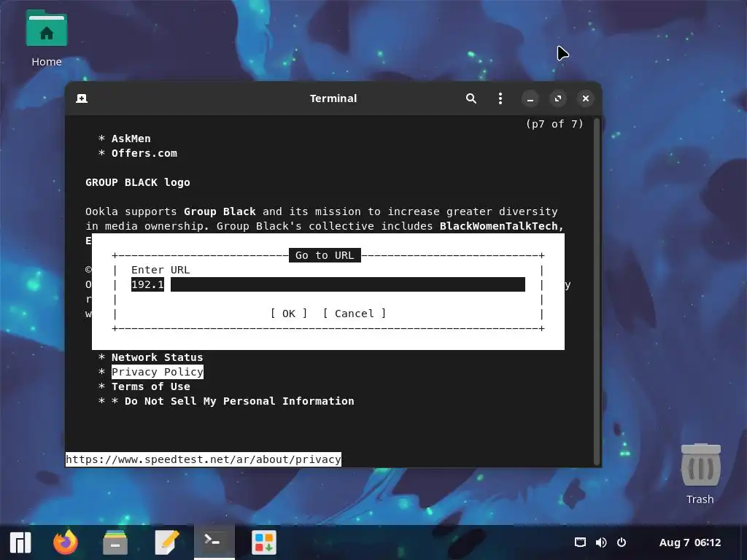Open the Home folder on desktop

[x=46, y=39]
